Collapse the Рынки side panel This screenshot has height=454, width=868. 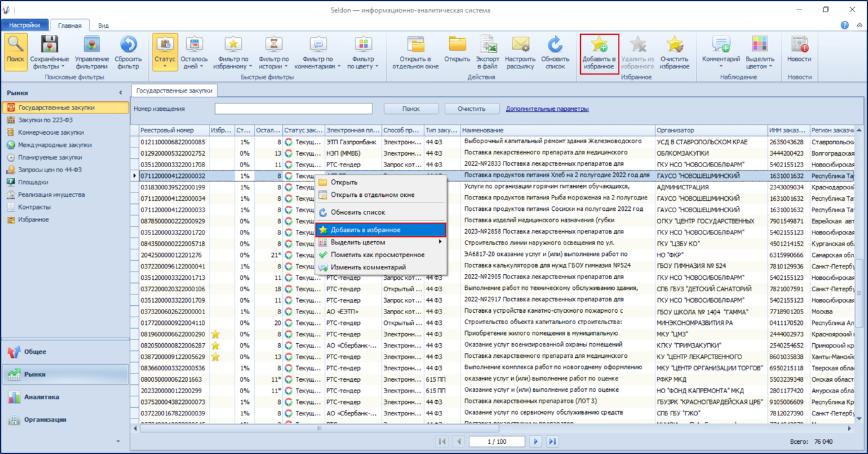[121, 93]
